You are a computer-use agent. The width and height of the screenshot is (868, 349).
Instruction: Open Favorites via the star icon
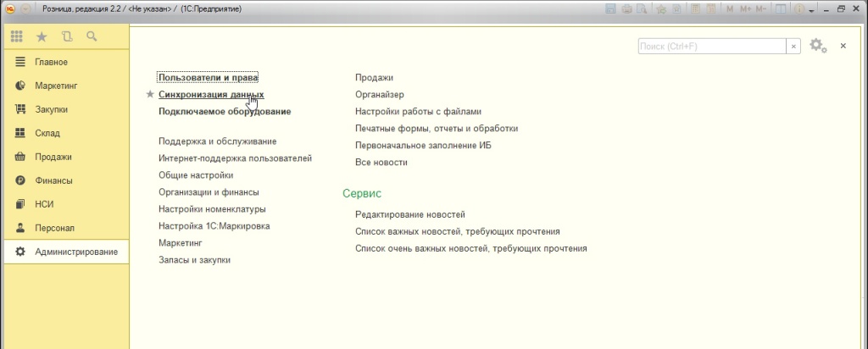pos(42,37)
